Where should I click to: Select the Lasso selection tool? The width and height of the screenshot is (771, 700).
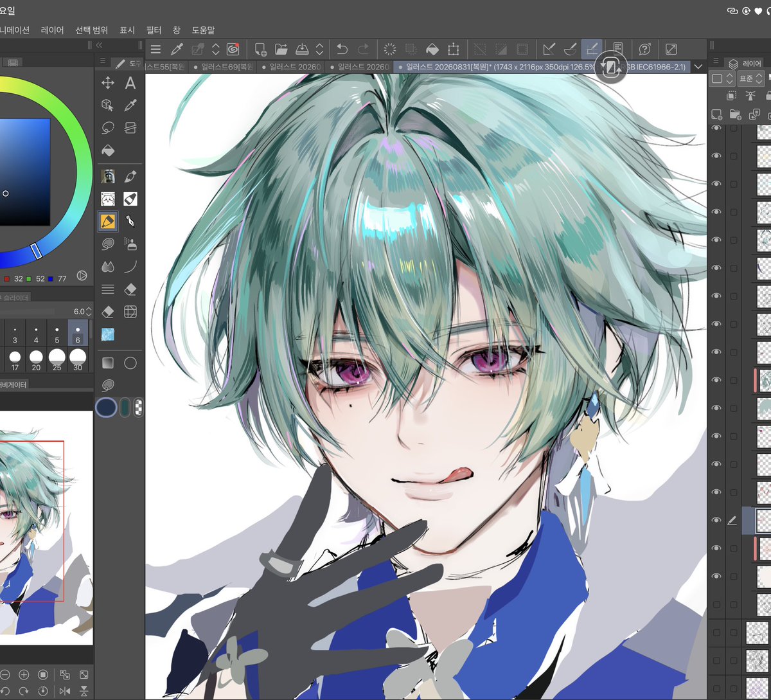[x=108, y=128]
